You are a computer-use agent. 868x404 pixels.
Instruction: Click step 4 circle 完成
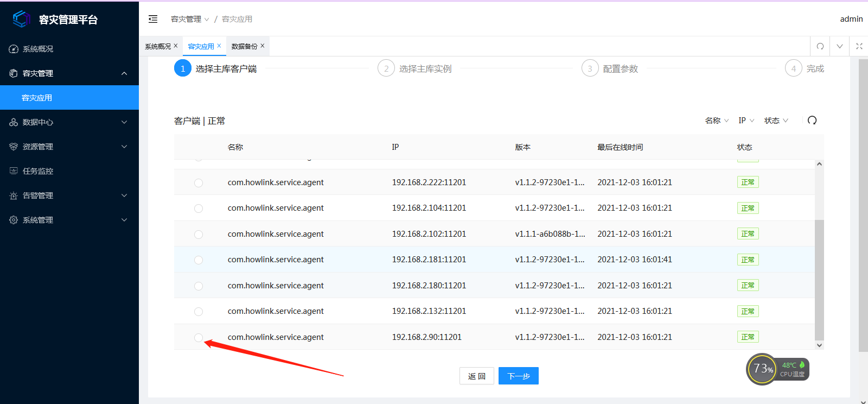coord(794,68)
